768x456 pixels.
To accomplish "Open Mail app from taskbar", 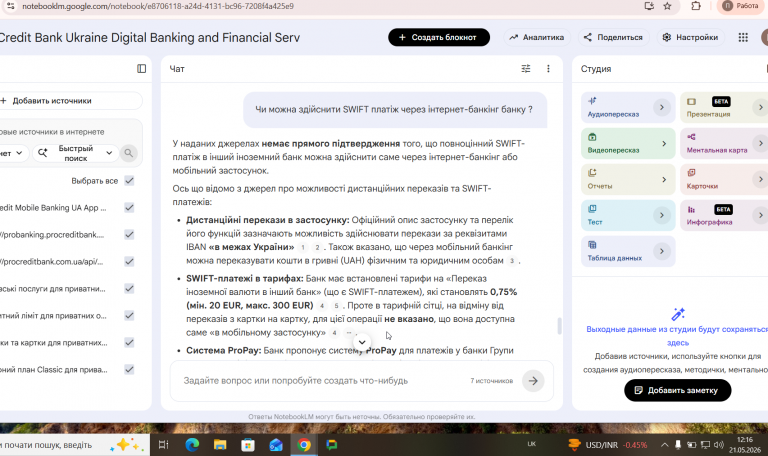I will (276, 445).
